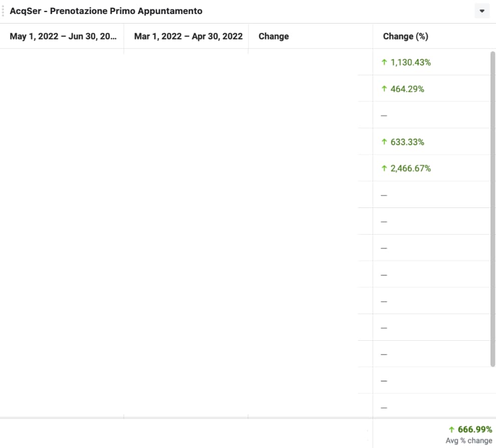
Task: Click the 666.99% average total value
Action: coord(474,429)
